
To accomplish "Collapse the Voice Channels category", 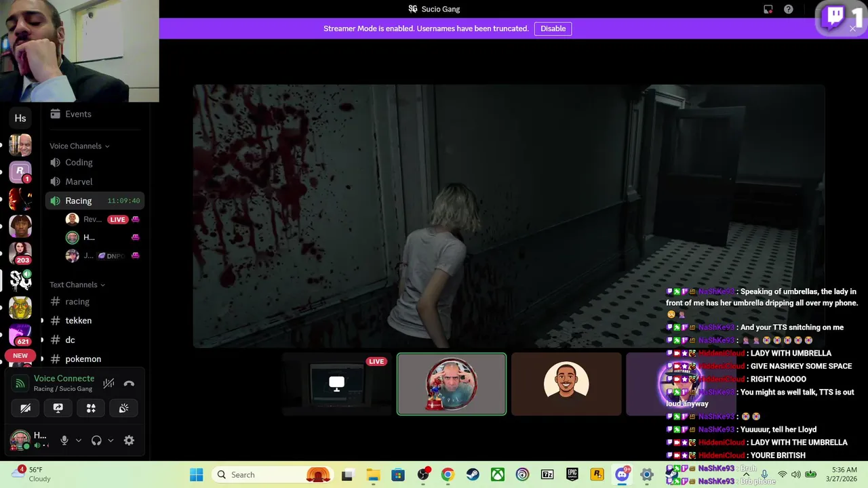I will coord(79,146).
